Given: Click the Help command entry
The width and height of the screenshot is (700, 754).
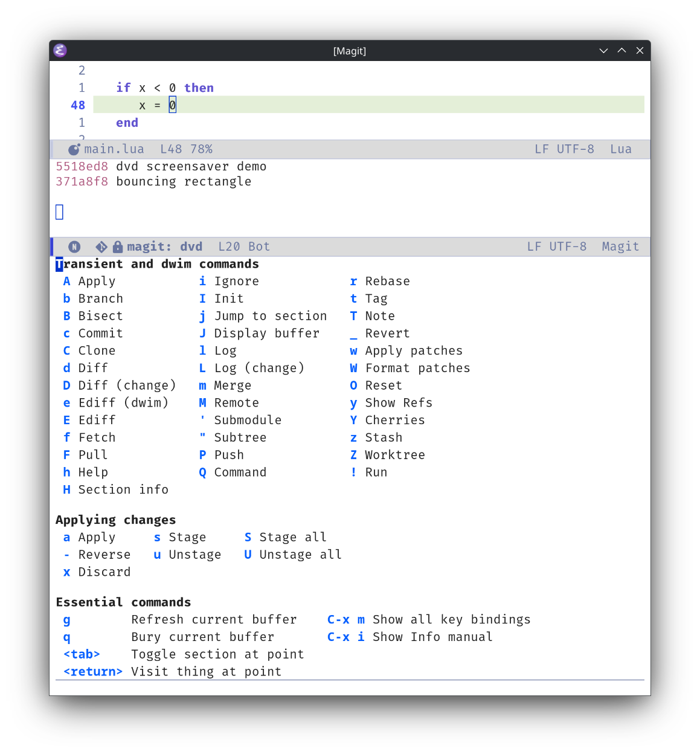Looking at the screenshot, I should (85, 472).
